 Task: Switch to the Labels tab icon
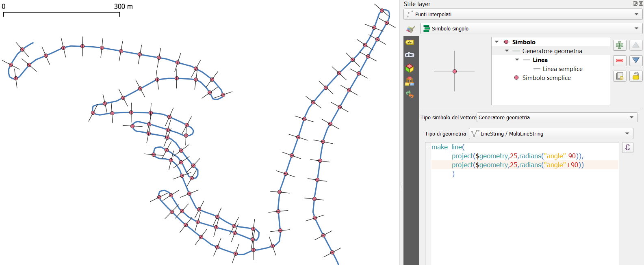click(x=410, y=42)
